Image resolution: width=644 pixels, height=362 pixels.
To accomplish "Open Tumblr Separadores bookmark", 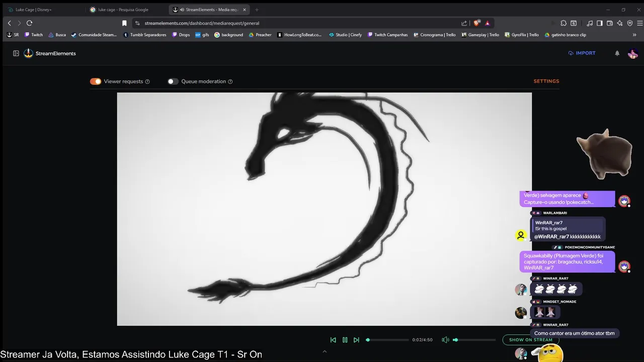I will [x=145, y=35].
